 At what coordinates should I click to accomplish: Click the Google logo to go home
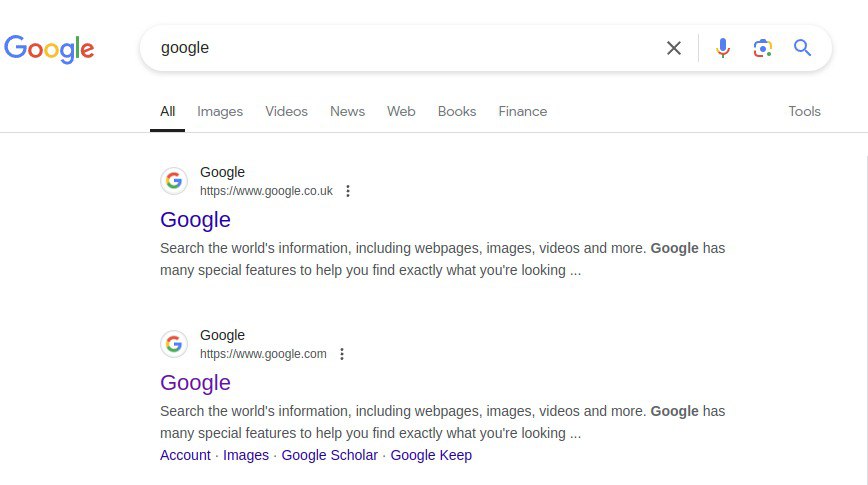(x=49, y=49)
